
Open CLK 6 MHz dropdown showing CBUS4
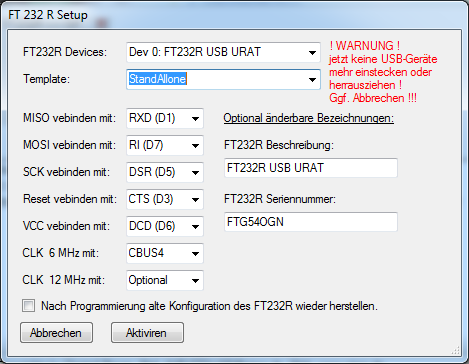point(165,253)
